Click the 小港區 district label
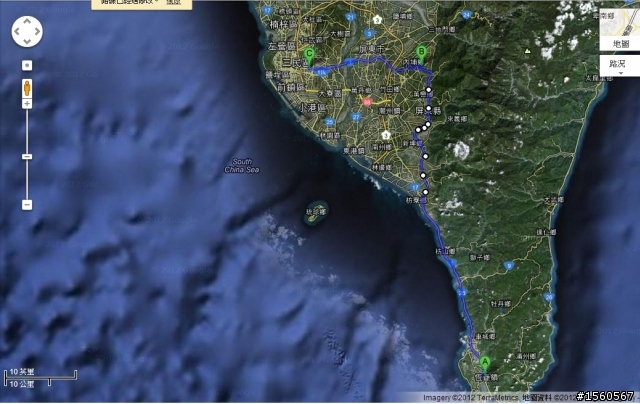Screen dimensions: 640x404 (313, 108)
